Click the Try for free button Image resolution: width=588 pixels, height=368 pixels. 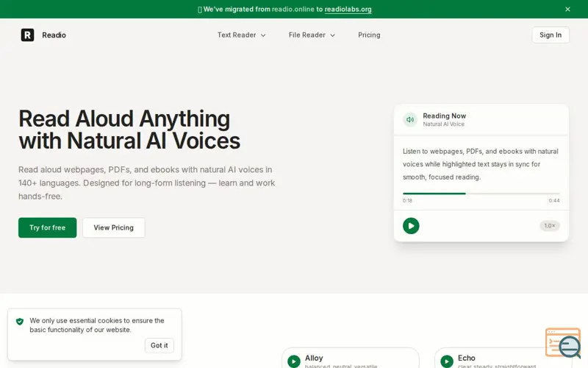click(x=47, y=227)
